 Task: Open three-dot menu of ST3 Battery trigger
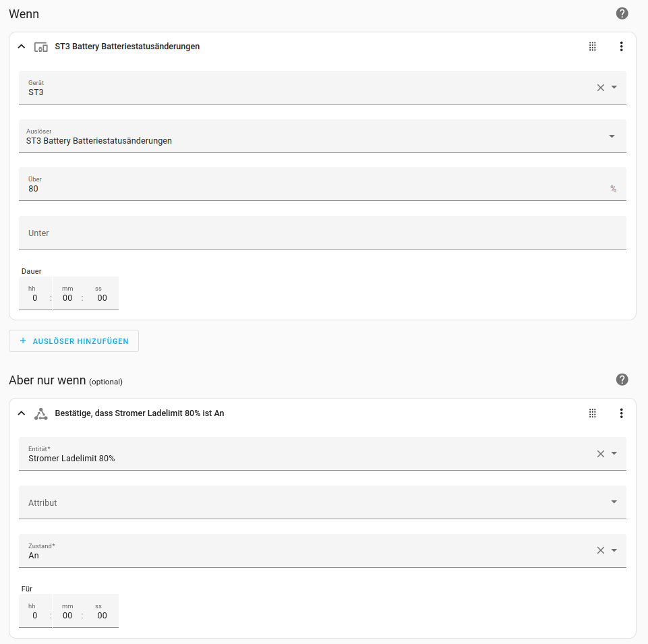pyautogui.click(x=621, y=47)
